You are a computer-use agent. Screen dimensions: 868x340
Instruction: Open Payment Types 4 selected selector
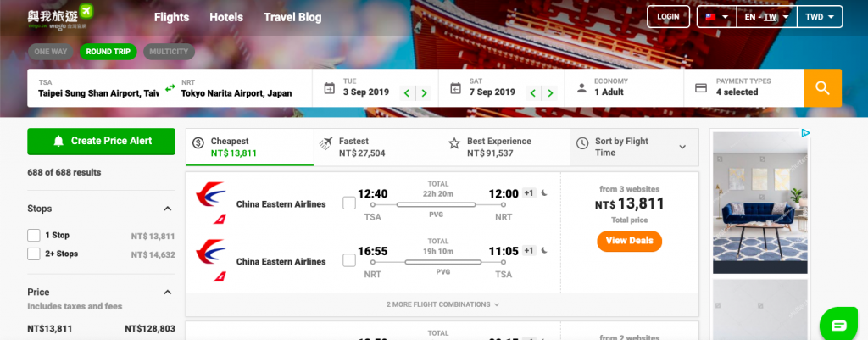point(743,88)
